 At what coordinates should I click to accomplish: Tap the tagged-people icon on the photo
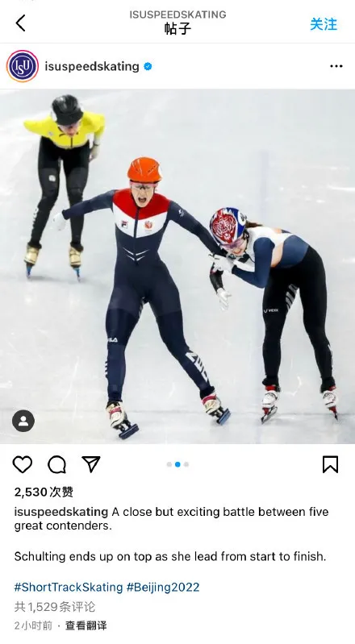23,421
